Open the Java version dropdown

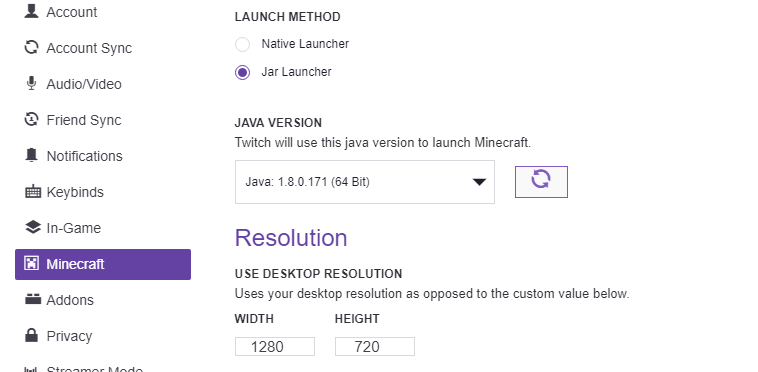[364, 182]
